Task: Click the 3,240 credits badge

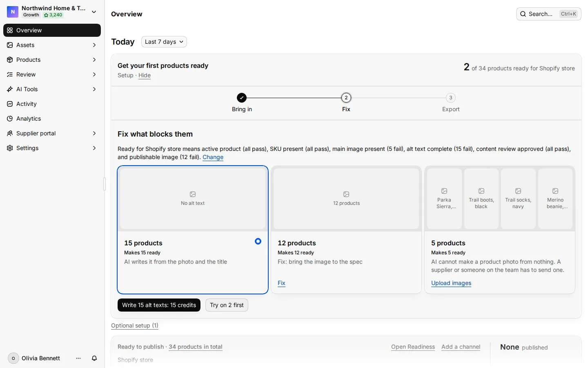Action: [x=53, y=15]
